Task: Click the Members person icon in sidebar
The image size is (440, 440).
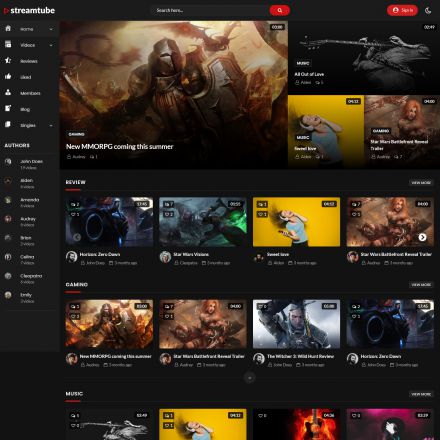Action: pyautogui.click(x=8, y=92)
